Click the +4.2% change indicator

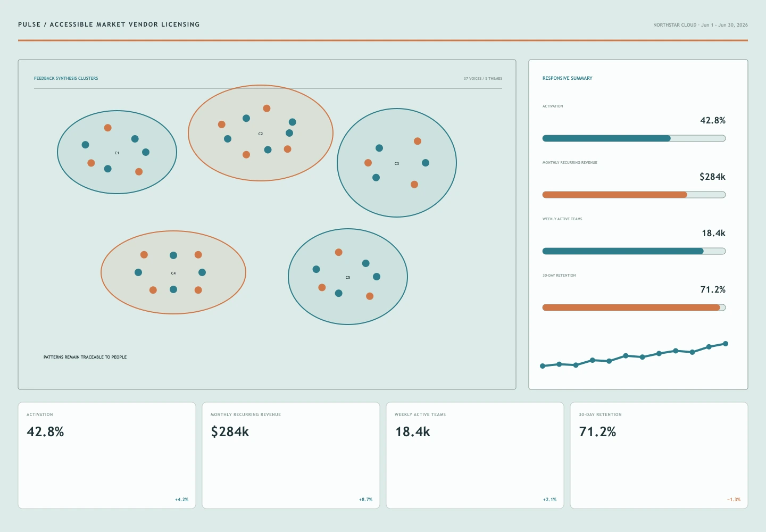[181, 500]
